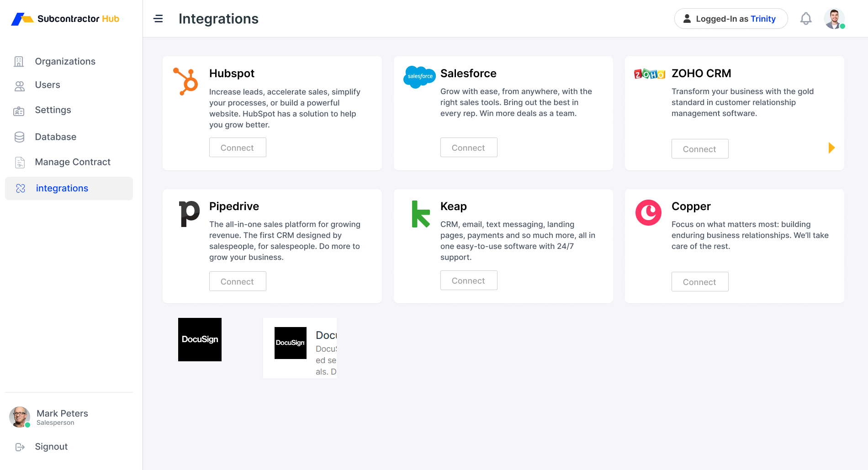Click the Copper pink circle logo

click(648, 212)
